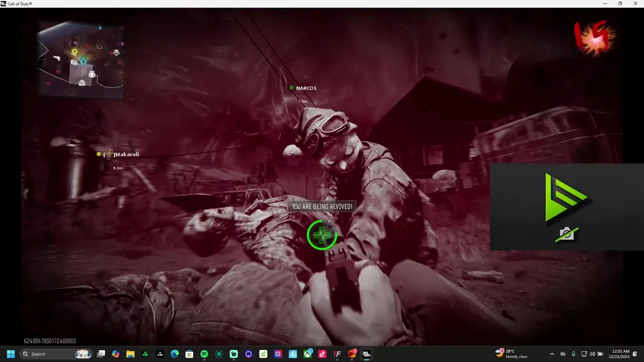Open Task View on the taskbar
The height and width of the screenshot is (362, 644).
[101, 354]
